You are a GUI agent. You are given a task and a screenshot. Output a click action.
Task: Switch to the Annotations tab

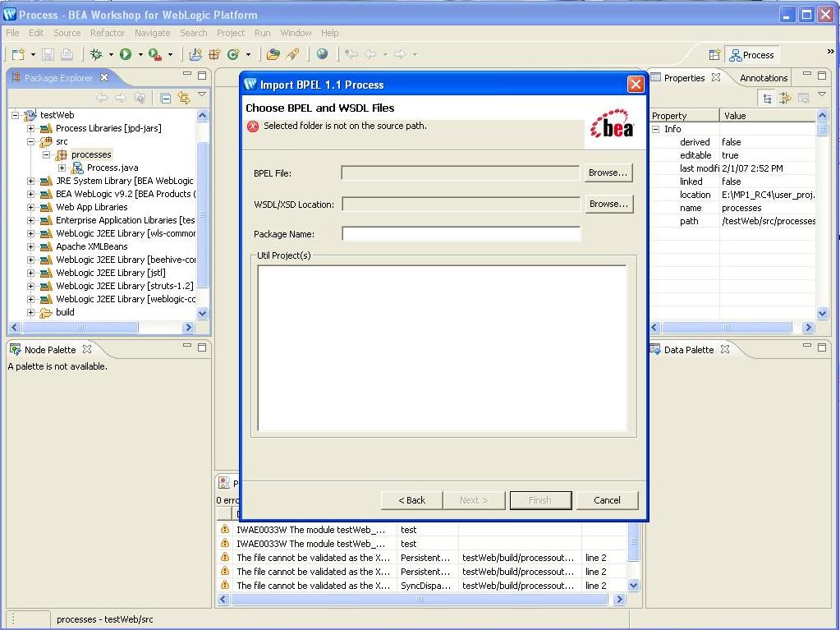[x=763, y=78]
